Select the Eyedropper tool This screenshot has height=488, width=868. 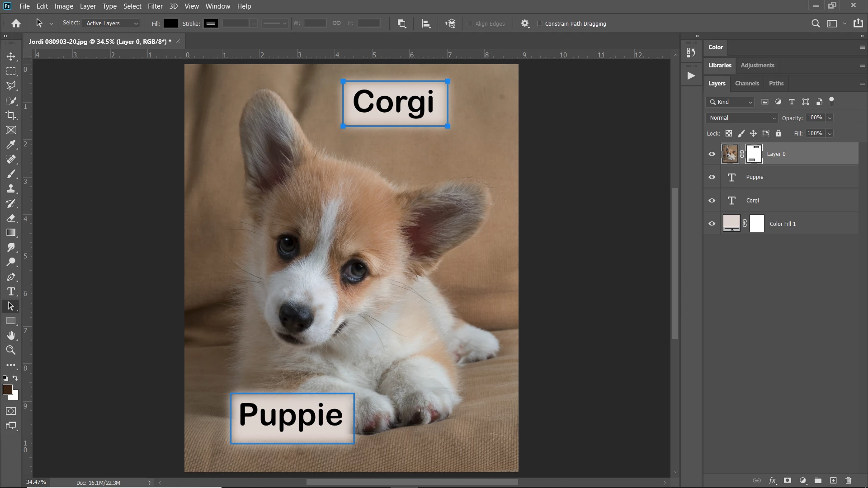pos(11,145)
